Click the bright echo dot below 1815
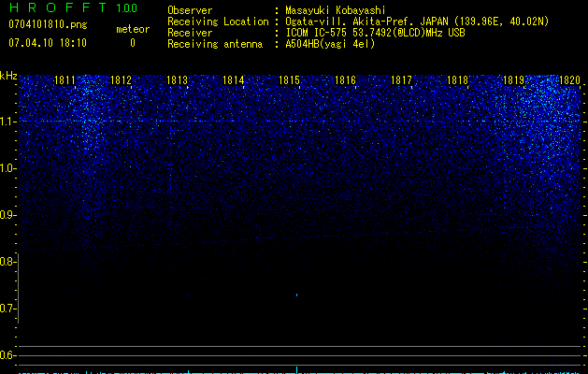Viewport: 588px width, 374px height. (x=297, y=295)
